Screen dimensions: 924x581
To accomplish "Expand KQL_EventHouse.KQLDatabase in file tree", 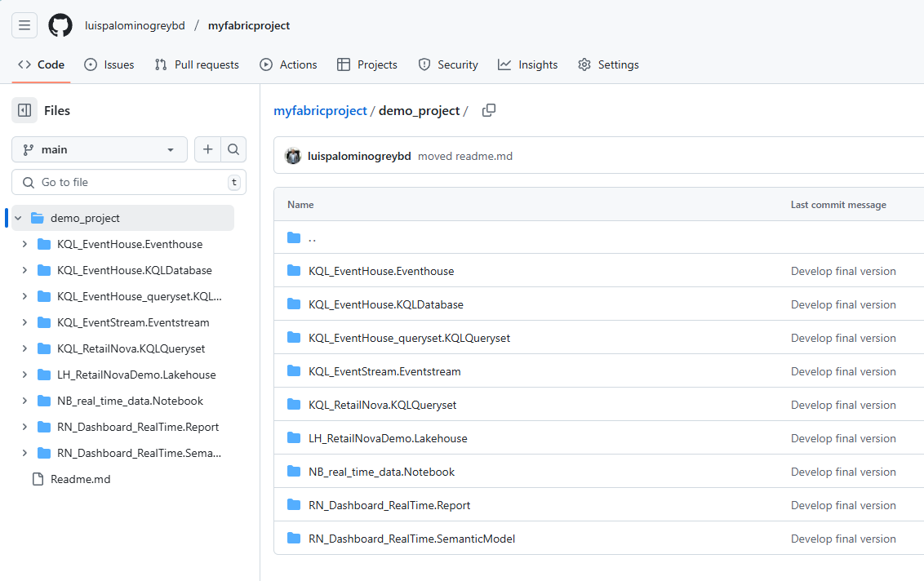I will coord(24,270).
